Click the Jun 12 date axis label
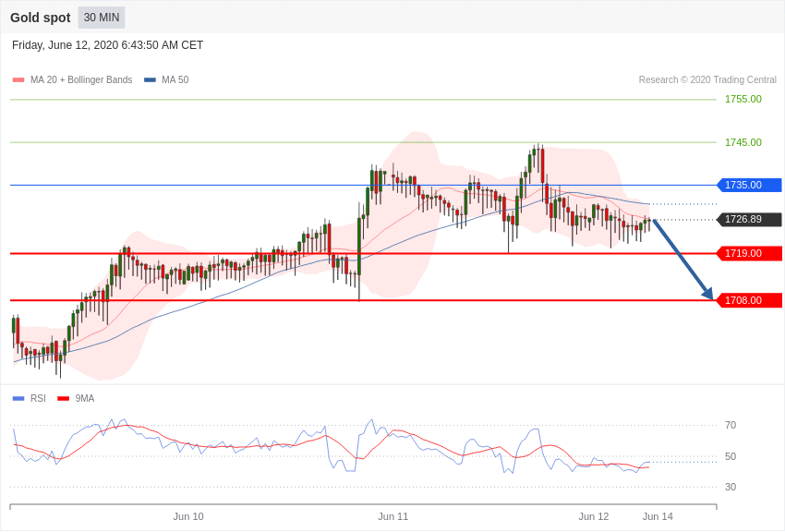This screenshot has width=785, height=532. coord(594,516)
